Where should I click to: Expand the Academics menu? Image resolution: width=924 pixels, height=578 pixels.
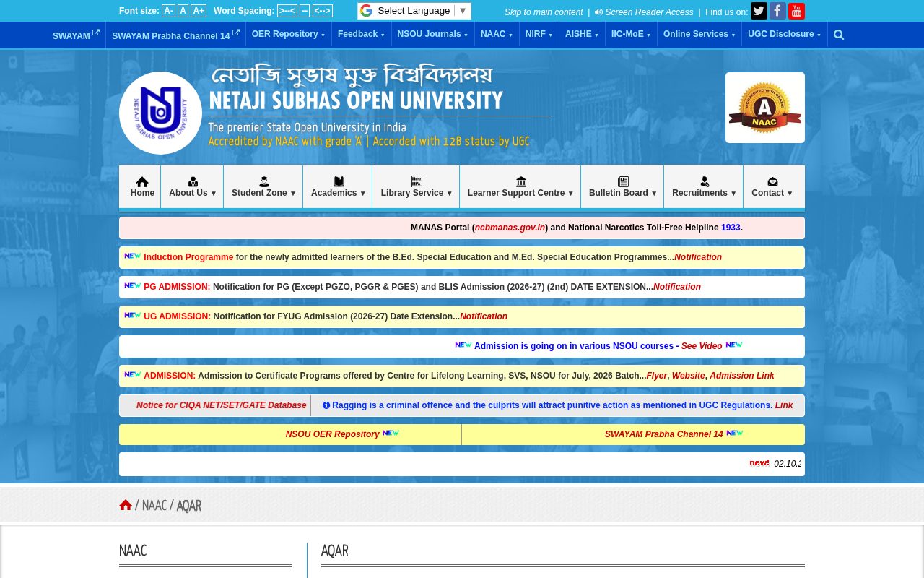point(338,187)
